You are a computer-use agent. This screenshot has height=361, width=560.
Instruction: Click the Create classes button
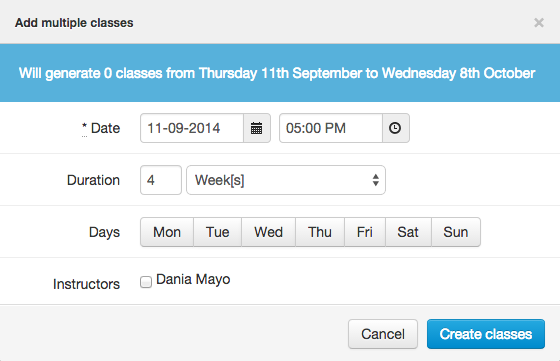[486, 334]
